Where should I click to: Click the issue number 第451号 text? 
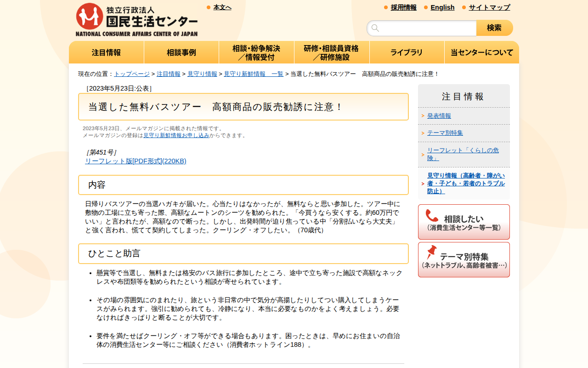tap(101, 152)
